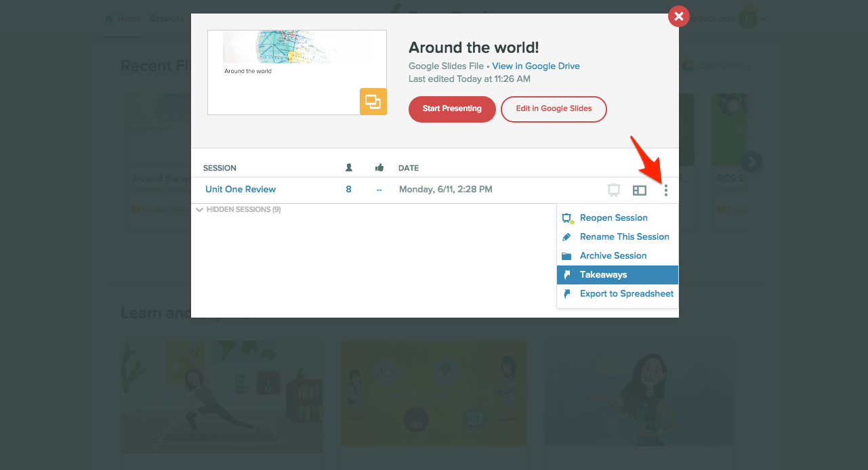The width and height of the screenshot is (868, 470).
Task: Click the SESSION column header
Action: [220, 168]
